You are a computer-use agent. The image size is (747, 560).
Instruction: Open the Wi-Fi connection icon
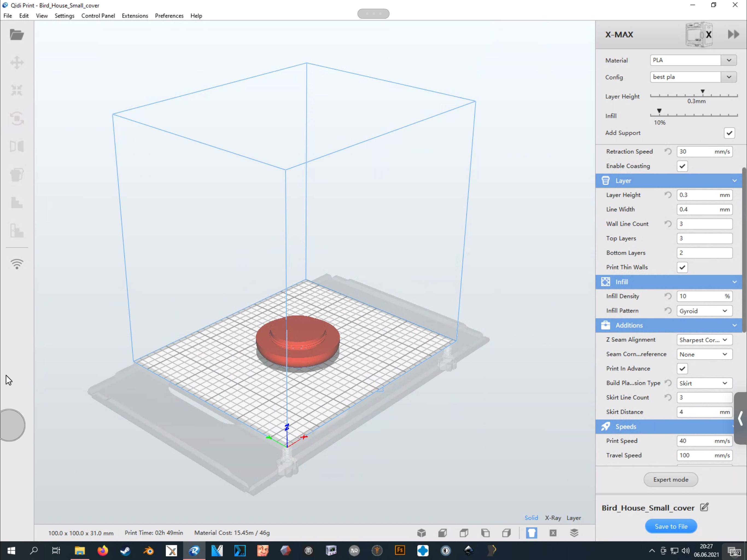click(17, 264)
